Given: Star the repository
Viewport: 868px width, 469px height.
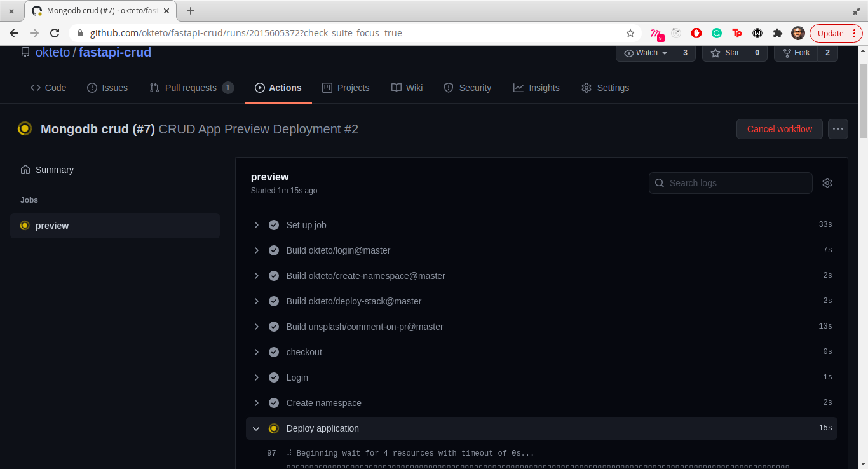Looking at the screenshot, I should point(725,53).
